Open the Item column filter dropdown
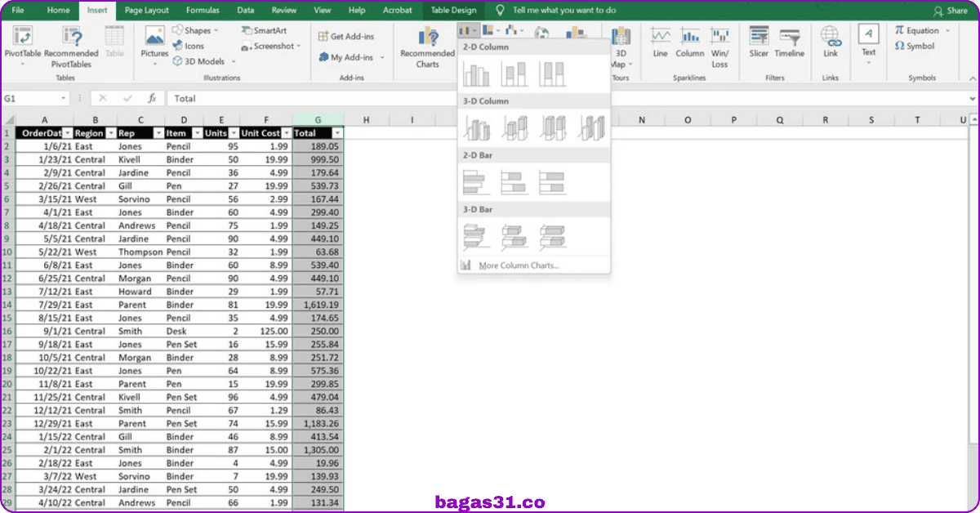Image resolution: width=980 pixels, height=513 pixels. click(198, 133)
